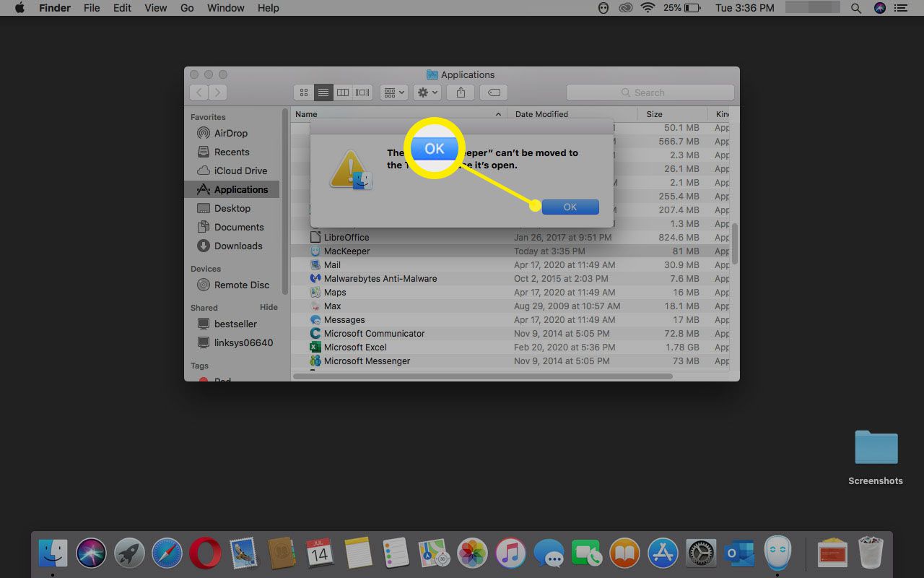Click the vertical scrollbar of the file list
Viewport: 924px width, 578px height.
735,243
